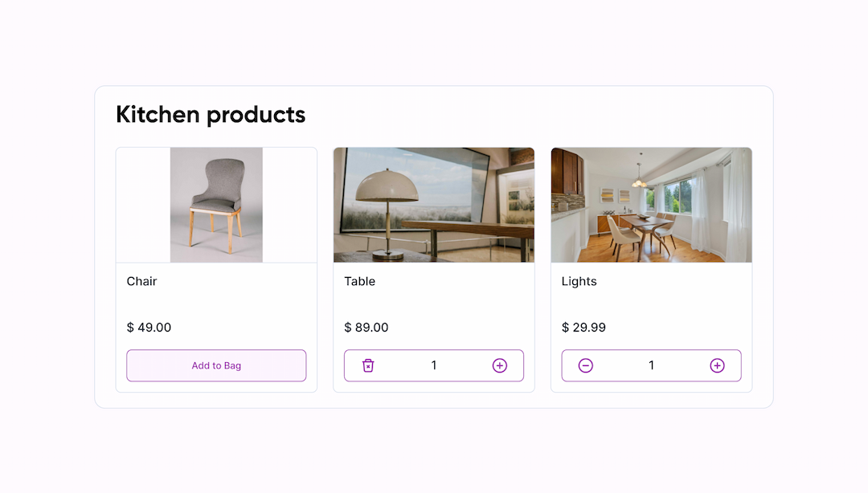Screen dimensions: 868x493
Task: Click the $ 89.00 price
Action: pyautogui.click(x=366, y=328)
